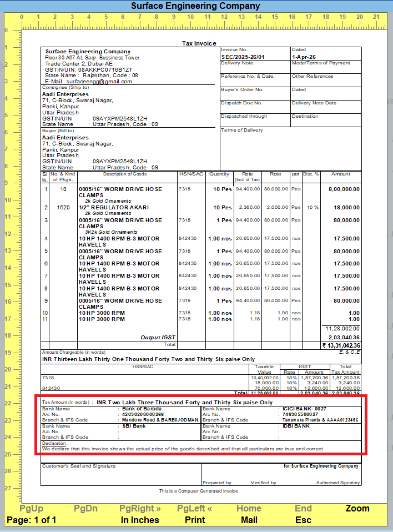Click the IDBI BANK name

coord(296,426)
